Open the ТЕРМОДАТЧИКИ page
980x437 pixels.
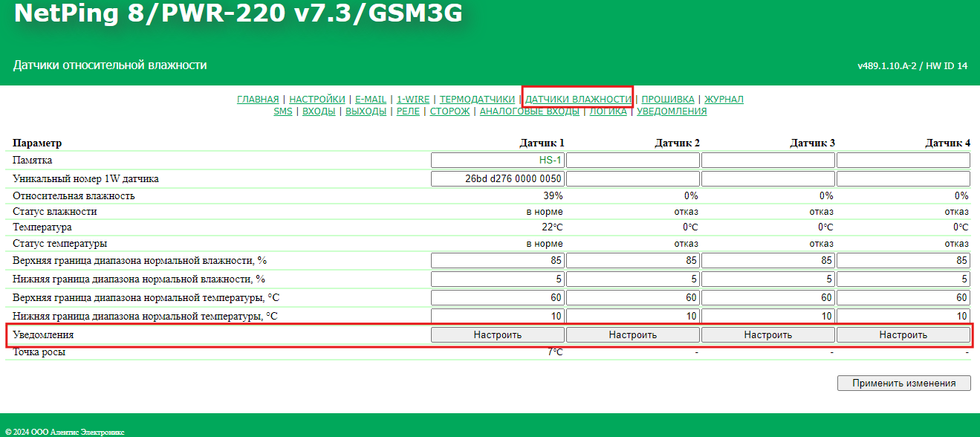[x=477, y=99]
